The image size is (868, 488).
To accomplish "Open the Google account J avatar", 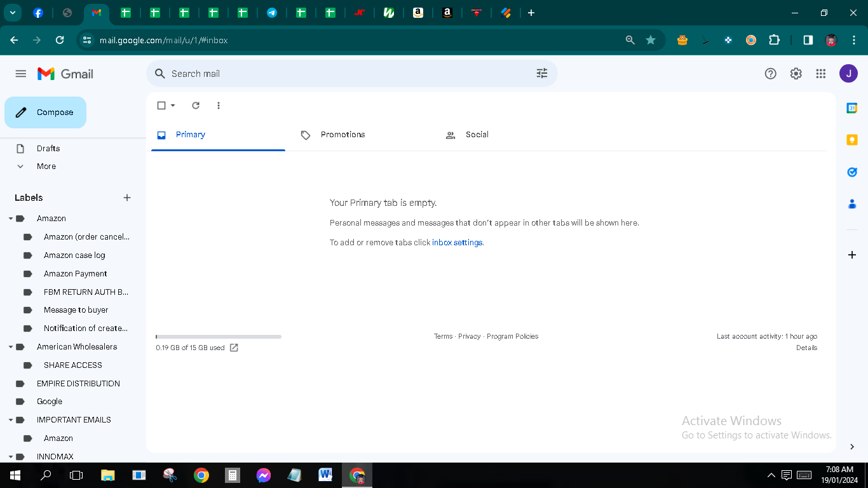I will tap(848, 74).
